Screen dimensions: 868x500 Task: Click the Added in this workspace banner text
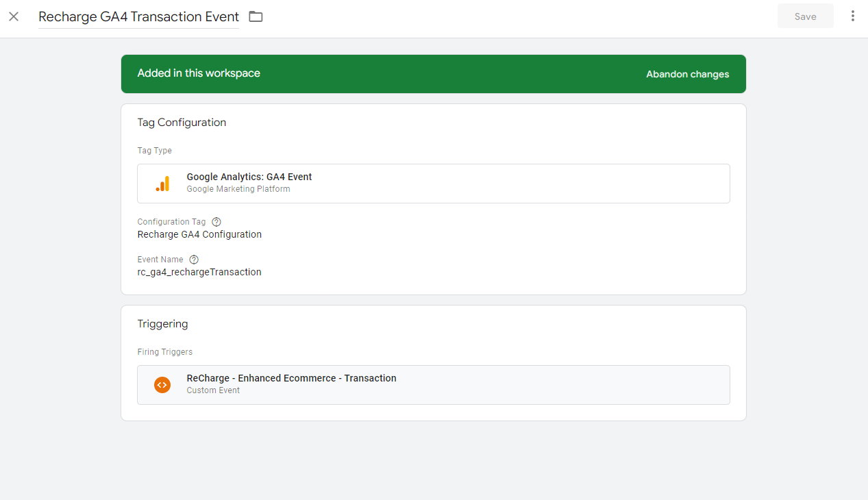199,73
